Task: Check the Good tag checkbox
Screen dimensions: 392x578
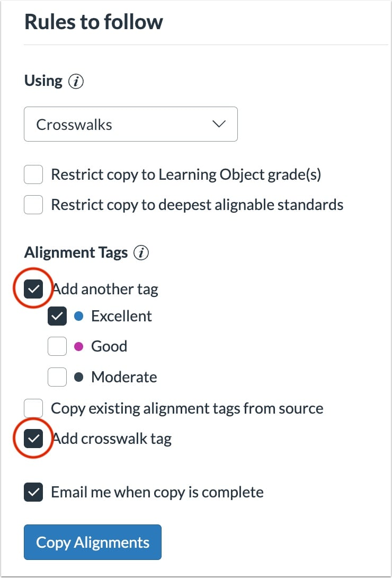Action: click(x=57, y=346)
